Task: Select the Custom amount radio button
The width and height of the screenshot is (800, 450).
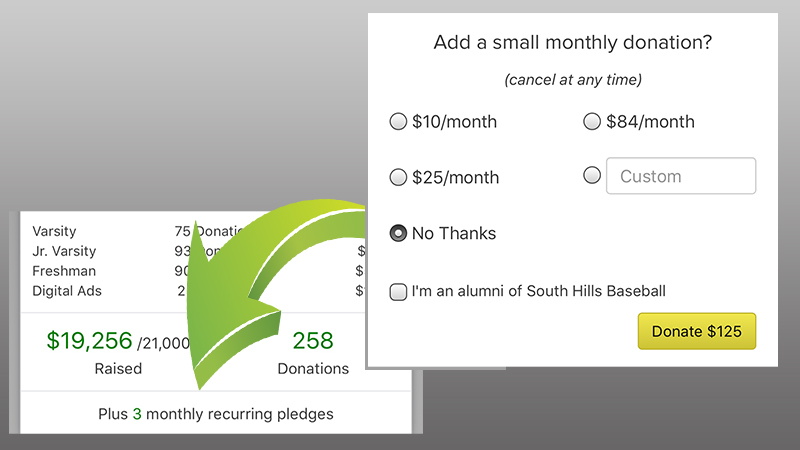Action: [592, 176]
